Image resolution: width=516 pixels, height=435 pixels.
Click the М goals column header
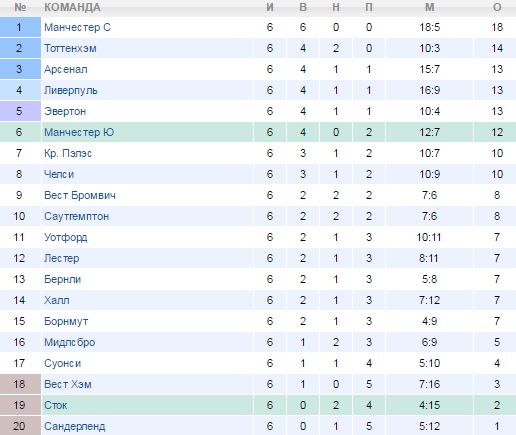430,7
